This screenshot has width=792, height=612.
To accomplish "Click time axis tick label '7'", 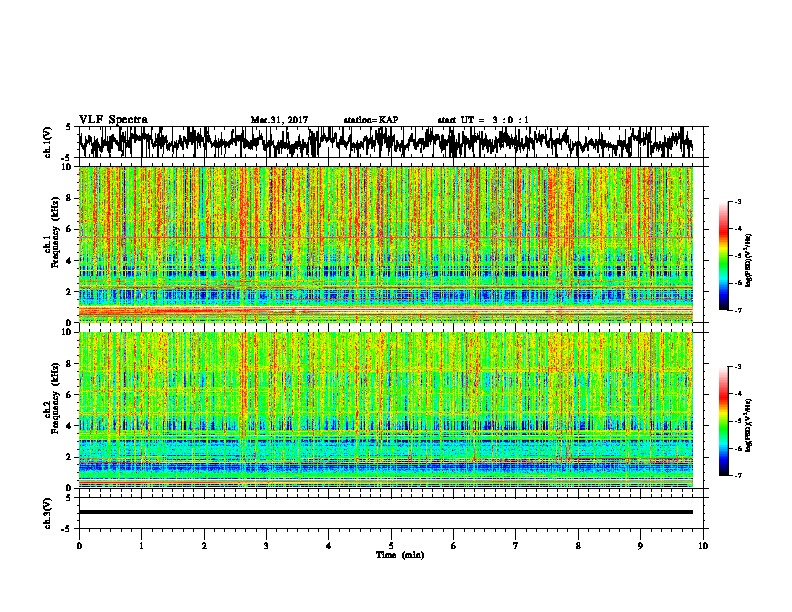I will [516, 546].
